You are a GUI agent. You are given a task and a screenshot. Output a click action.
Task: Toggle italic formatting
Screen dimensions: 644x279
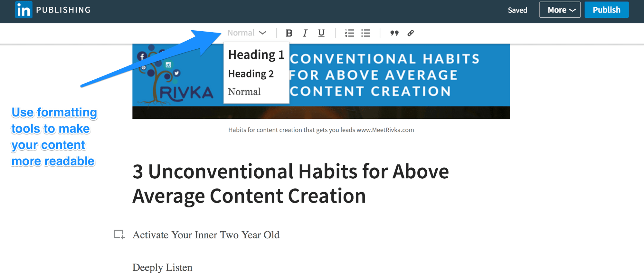(305, 33)
